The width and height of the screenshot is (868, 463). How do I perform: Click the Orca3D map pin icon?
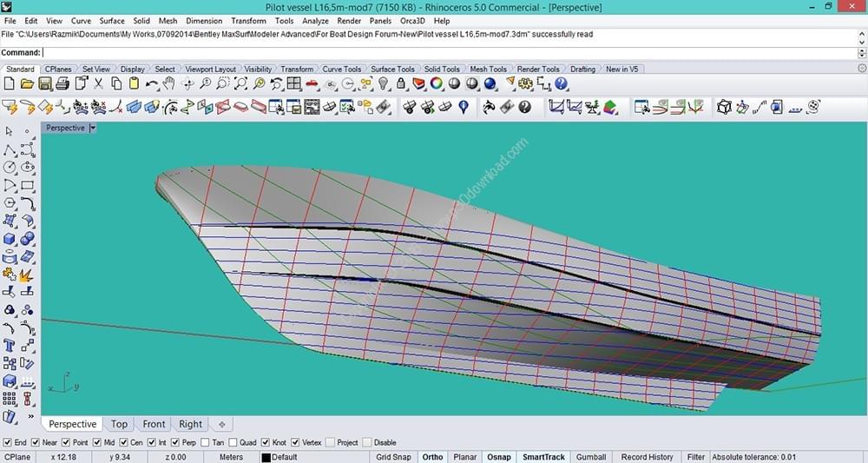point(464,106)
